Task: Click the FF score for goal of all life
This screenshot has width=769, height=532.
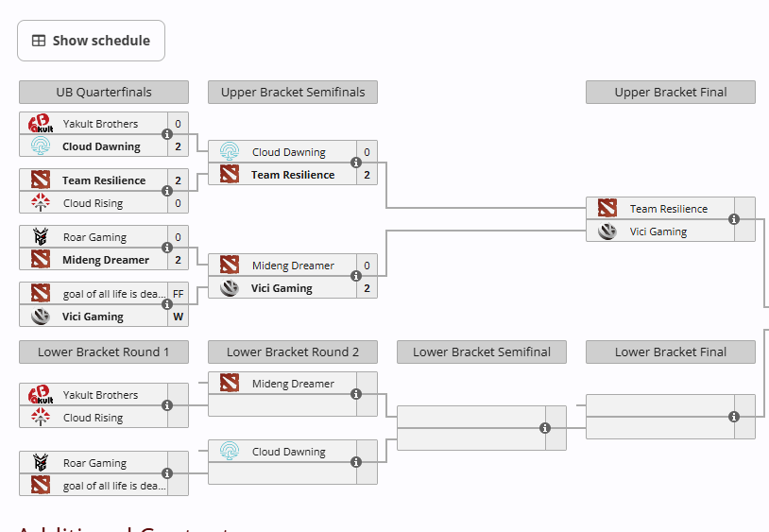Action: point(178,294)
